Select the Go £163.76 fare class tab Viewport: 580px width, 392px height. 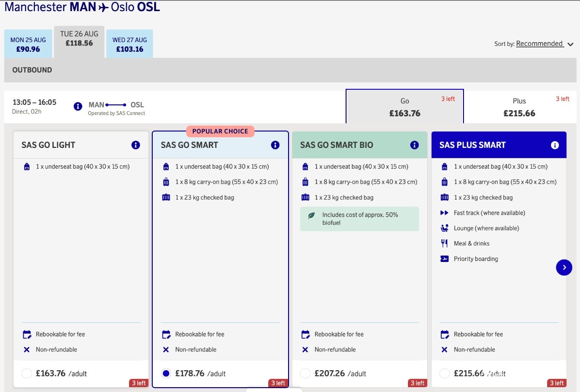click(405, 106)
